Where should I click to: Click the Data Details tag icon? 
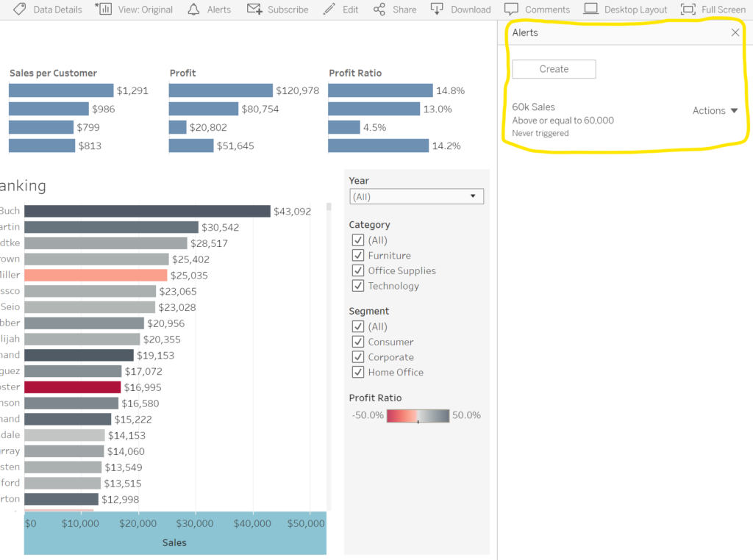20,10
